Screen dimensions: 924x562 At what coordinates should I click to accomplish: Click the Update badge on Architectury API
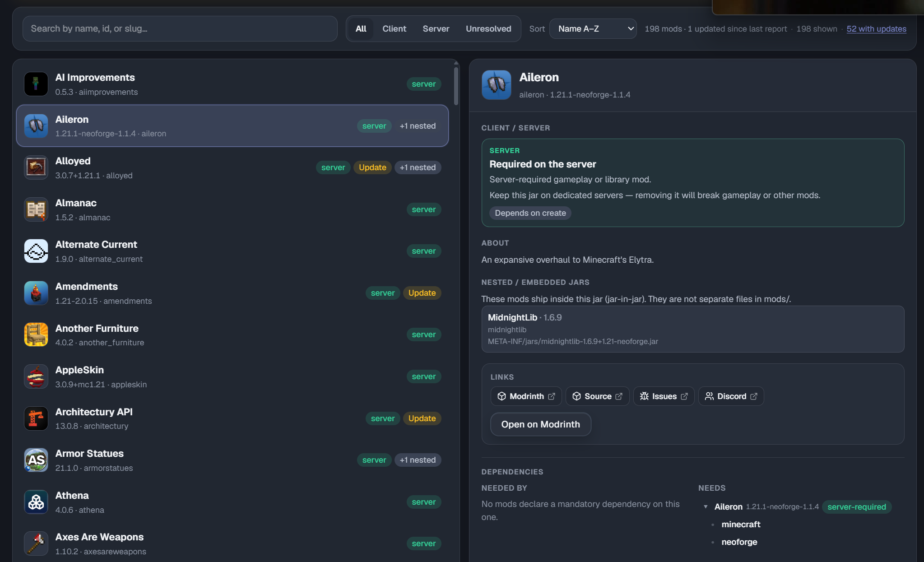pyautogui.click(x=422, y=418)
